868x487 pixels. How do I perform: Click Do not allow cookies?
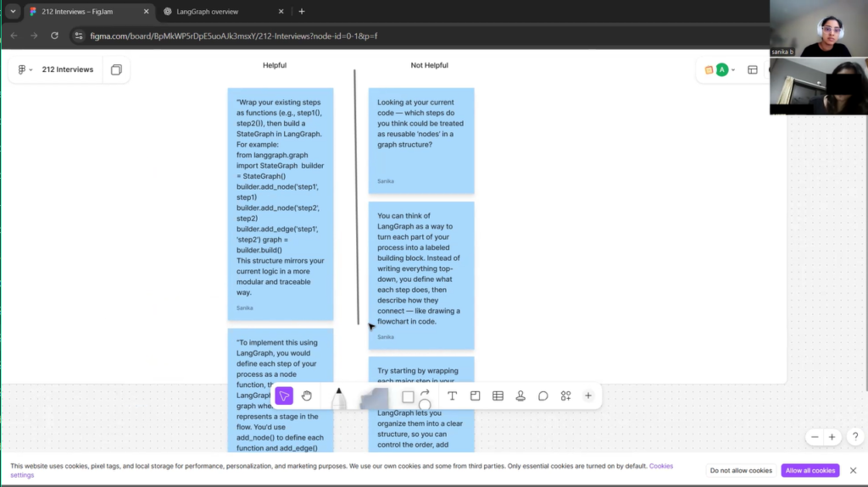741,470
